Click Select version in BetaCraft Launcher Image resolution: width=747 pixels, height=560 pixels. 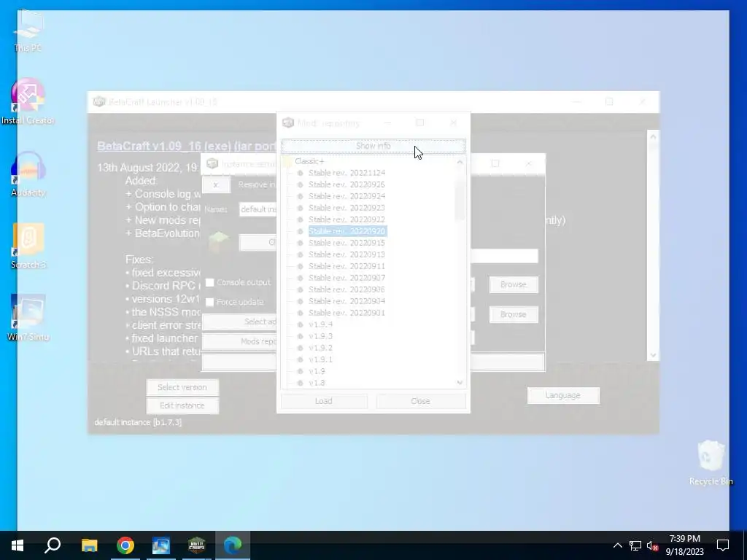coord(182,387)
